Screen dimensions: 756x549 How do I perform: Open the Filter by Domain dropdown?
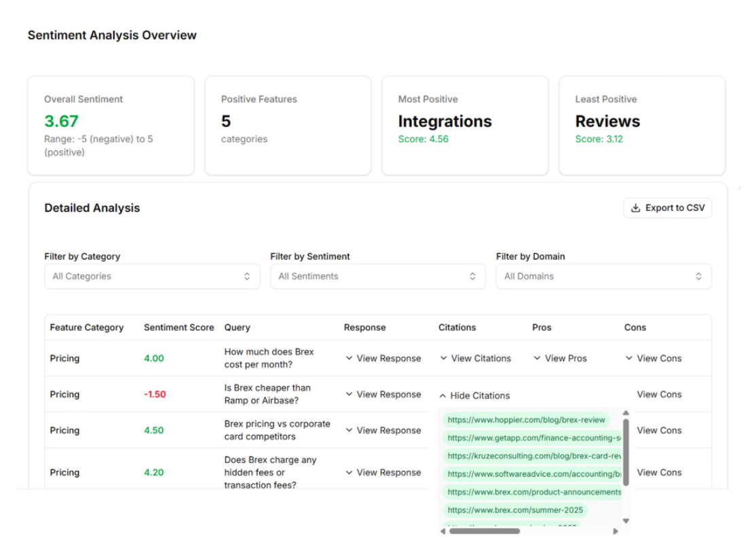[x=603, y=276]
